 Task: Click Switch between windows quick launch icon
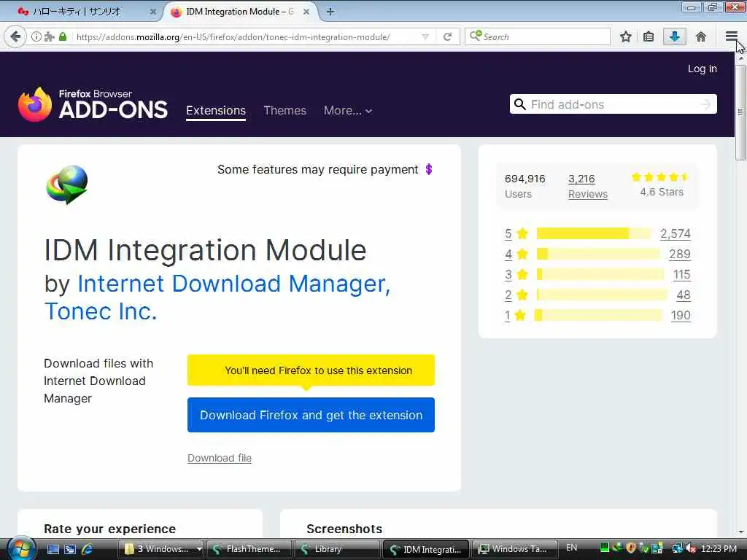point(70,549)
